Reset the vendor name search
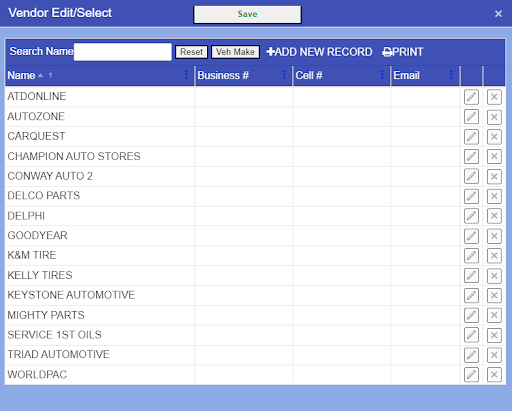 (x=191, y=52)
